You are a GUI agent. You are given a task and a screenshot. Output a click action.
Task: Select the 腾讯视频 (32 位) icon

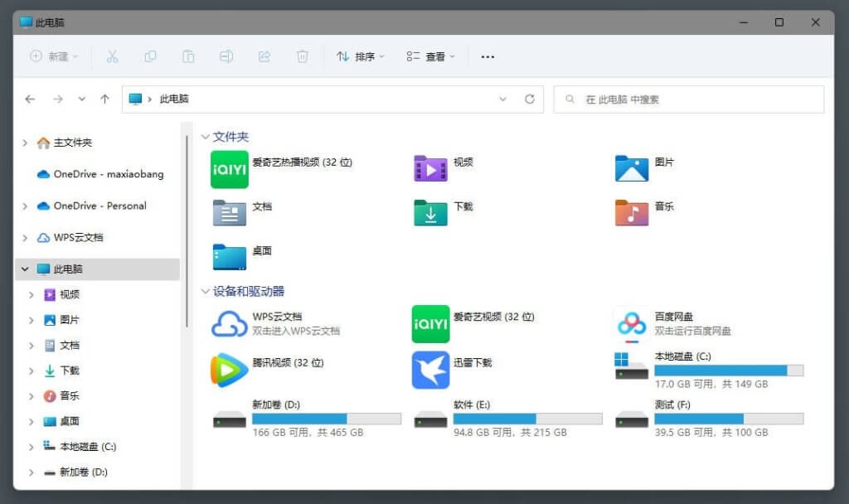pos(229,371)
